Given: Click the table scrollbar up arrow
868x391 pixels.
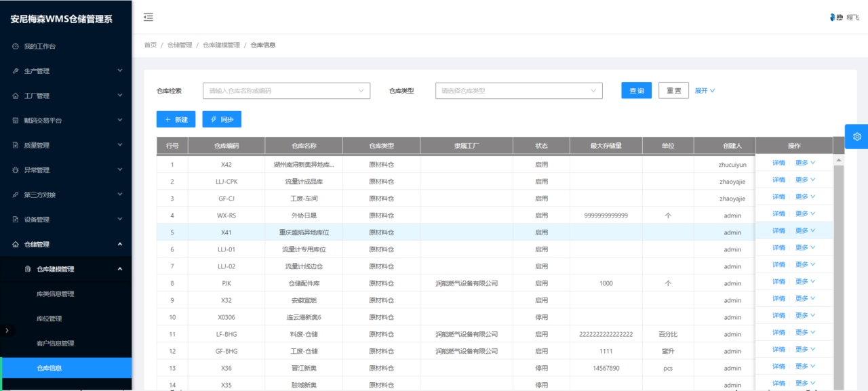Looking at the screenshot, I should (838, 161).
